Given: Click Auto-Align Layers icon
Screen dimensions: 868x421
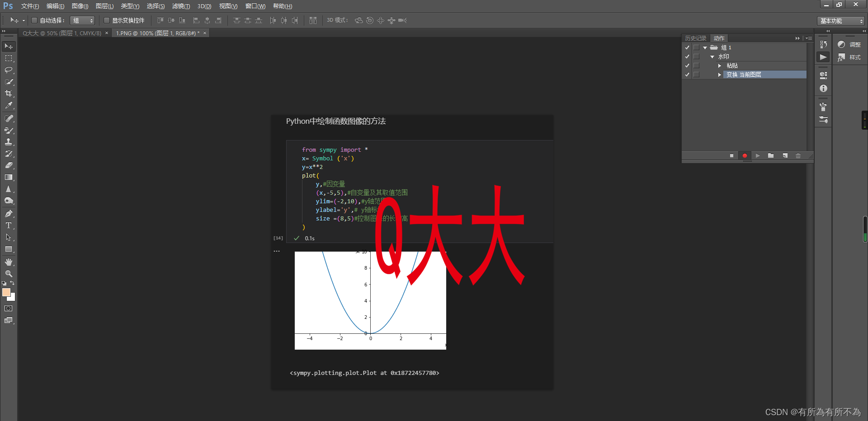Looking at the screenshot, I should coord(313,20).
